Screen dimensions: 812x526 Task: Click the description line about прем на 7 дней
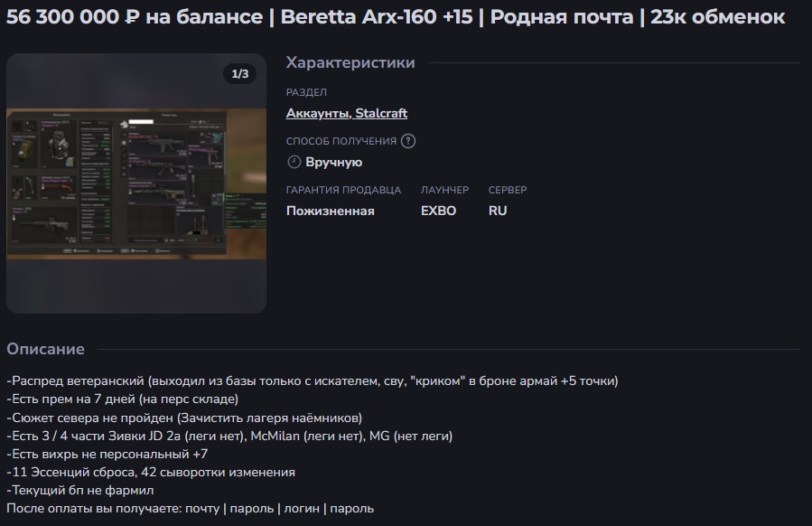coord(124,399)
